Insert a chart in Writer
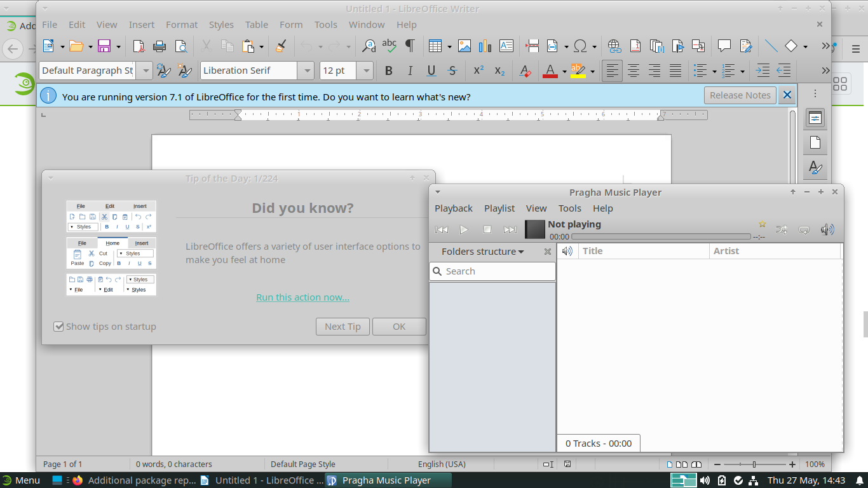The height and width of the screenshot is (488, 868). pos(485,46)
